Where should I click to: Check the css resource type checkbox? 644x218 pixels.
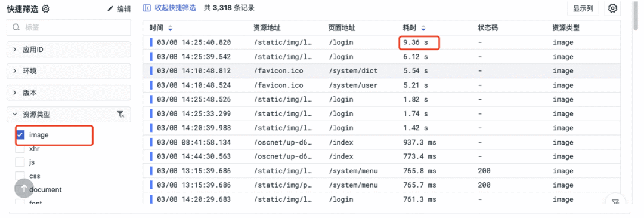[20, 176]
